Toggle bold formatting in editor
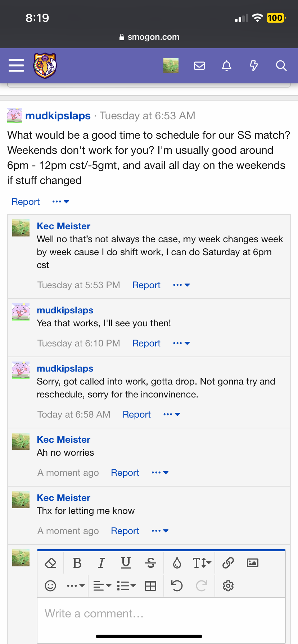 [77, 563]
